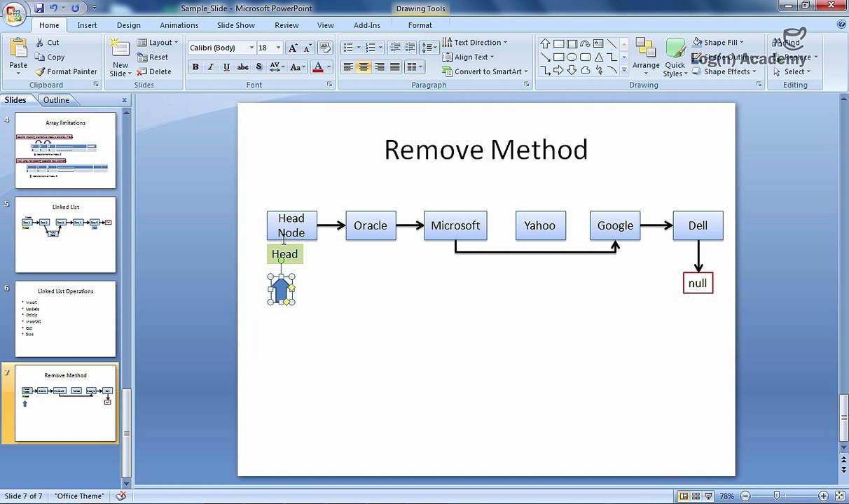Justify the text
Viewport: 849px width, 504px height.
click(x=394, y=67)
